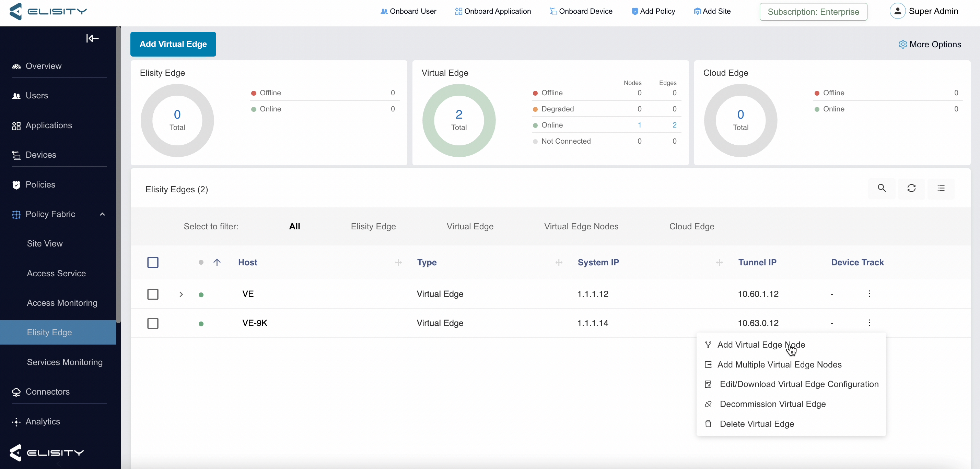Click Add Policy in top bar

point(653,11)
